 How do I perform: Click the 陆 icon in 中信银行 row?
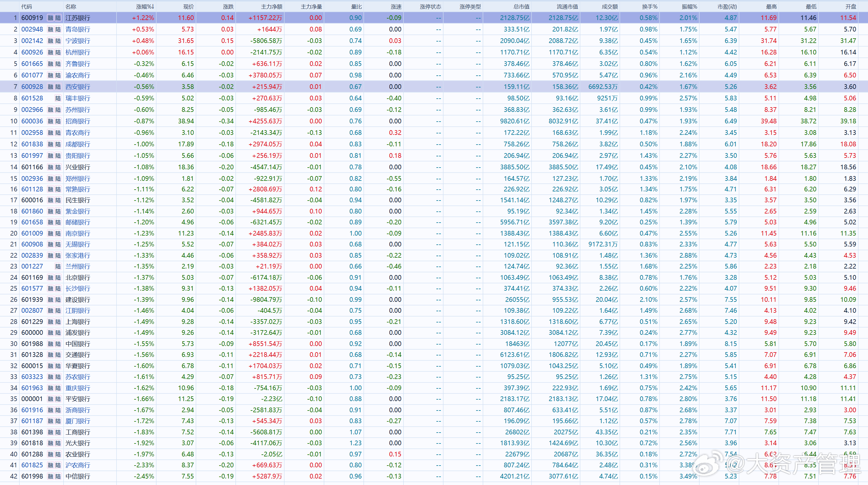click(58, 476)
